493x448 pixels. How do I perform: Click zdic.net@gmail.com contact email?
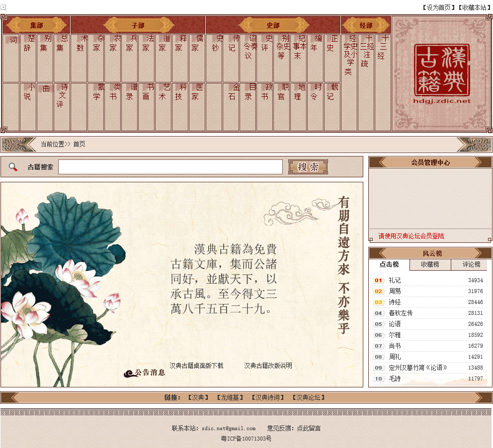[x=229, y=428]
